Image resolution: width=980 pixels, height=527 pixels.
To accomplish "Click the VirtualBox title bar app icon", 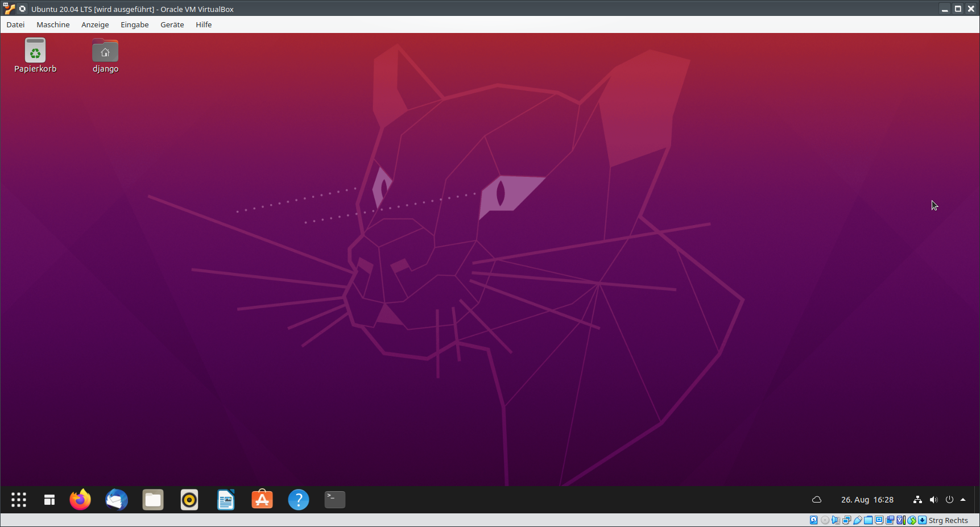I will coord(9,9).
